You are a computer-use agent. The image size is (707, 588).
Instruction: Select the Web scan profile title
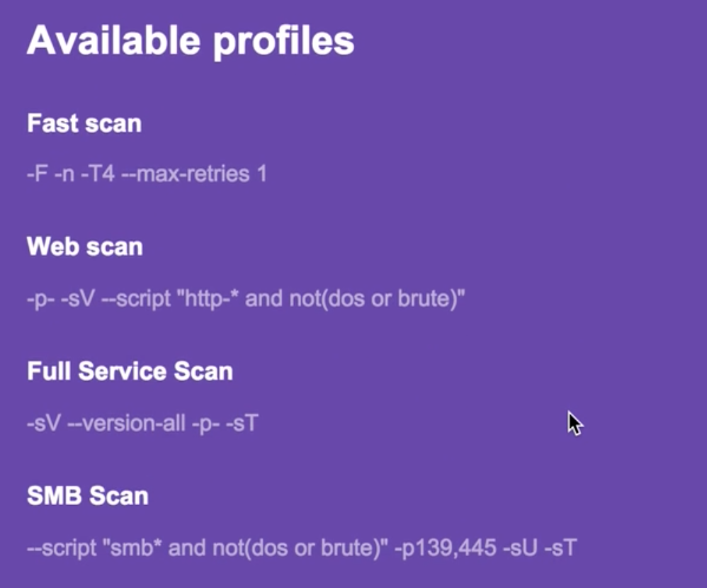85,247
